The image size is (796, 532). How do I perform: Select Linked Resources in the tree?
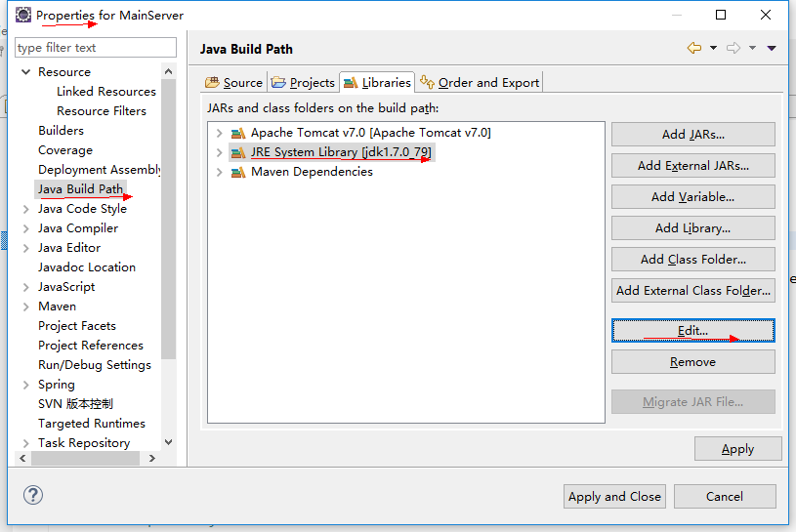point(106,92)
